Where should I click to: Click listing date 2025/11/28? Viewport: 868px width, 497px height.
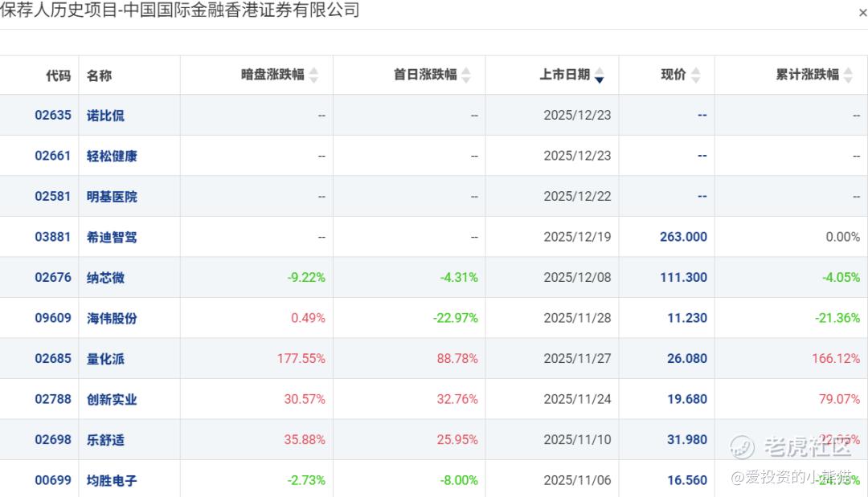coord(577,318)
